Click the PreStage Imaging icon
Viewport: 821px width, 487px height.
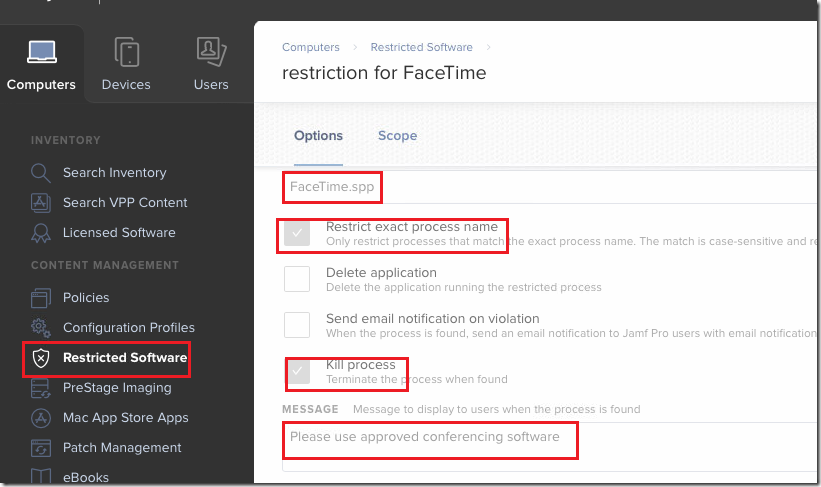point(40,388)
